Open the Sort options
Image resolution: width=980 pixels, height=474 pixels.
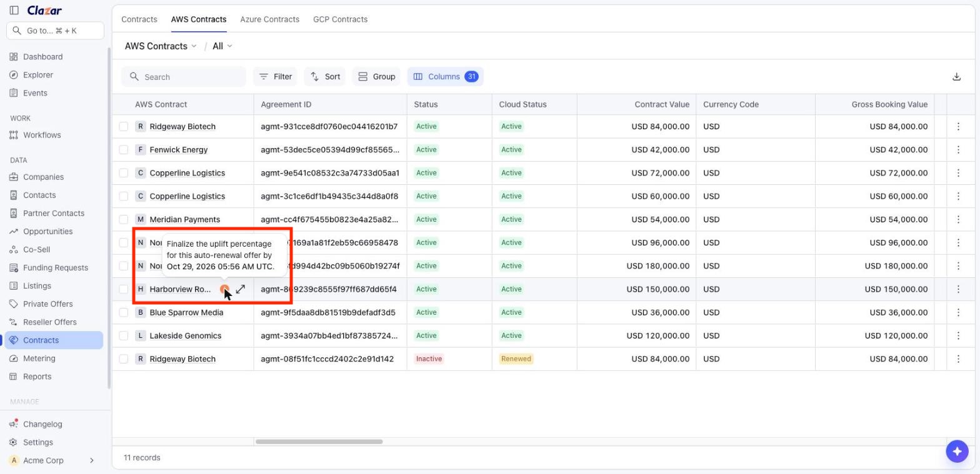[325, 77]
